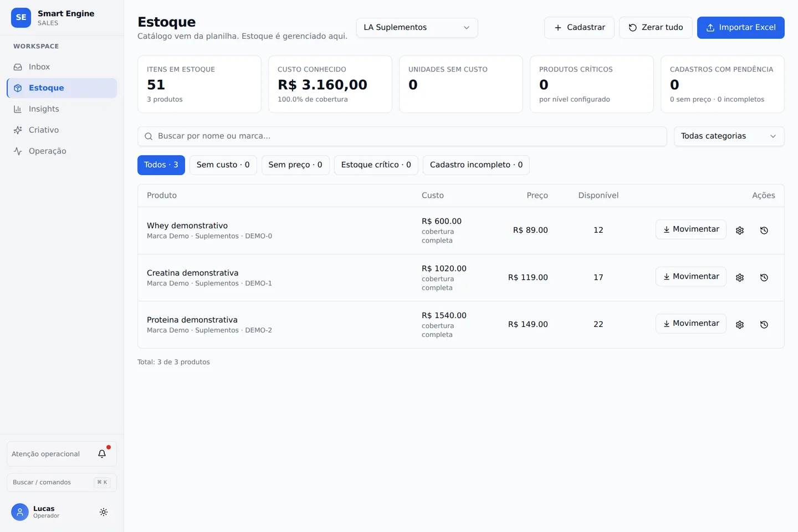Viewport: 798px width, 532px height.
Task: Open Operação in the sidebar
Action: [x=62, y=151]
